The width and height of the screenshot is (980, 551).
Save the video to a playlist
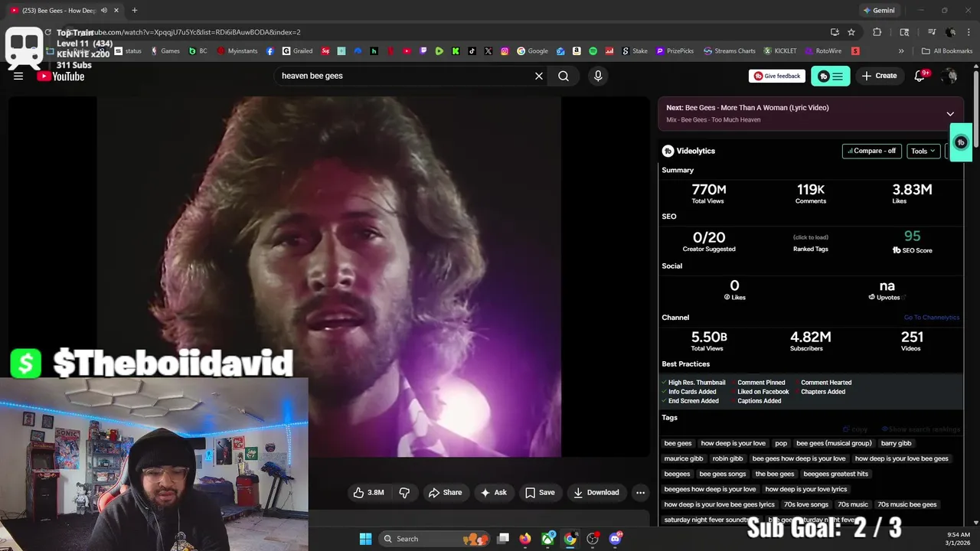tap(540, 492)
